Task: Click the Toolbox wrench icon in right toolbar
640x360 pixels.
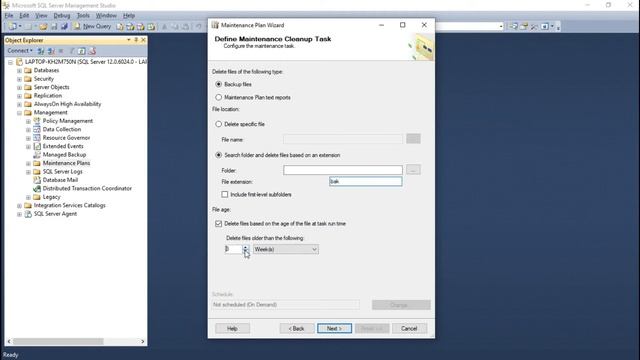Action: click(x=534, y=27)
